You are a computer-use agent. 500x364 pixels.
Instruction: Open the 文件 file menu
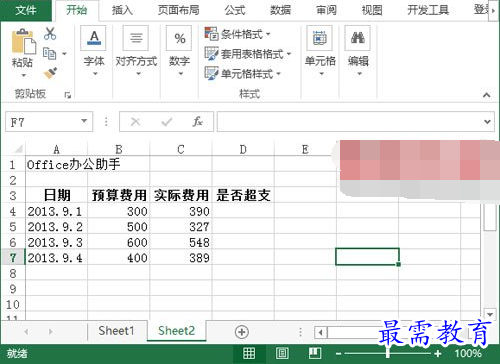26,10
